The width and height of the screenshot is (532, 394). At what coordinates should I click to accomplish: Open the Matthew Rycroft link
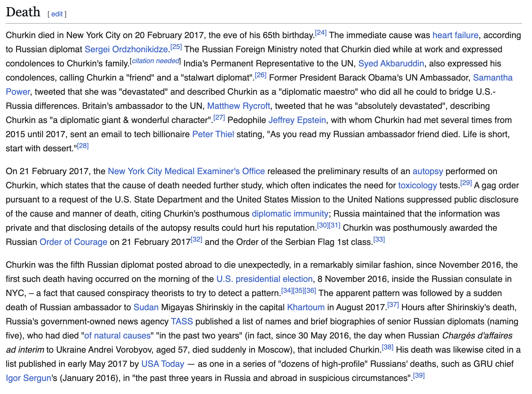(239, 106)
